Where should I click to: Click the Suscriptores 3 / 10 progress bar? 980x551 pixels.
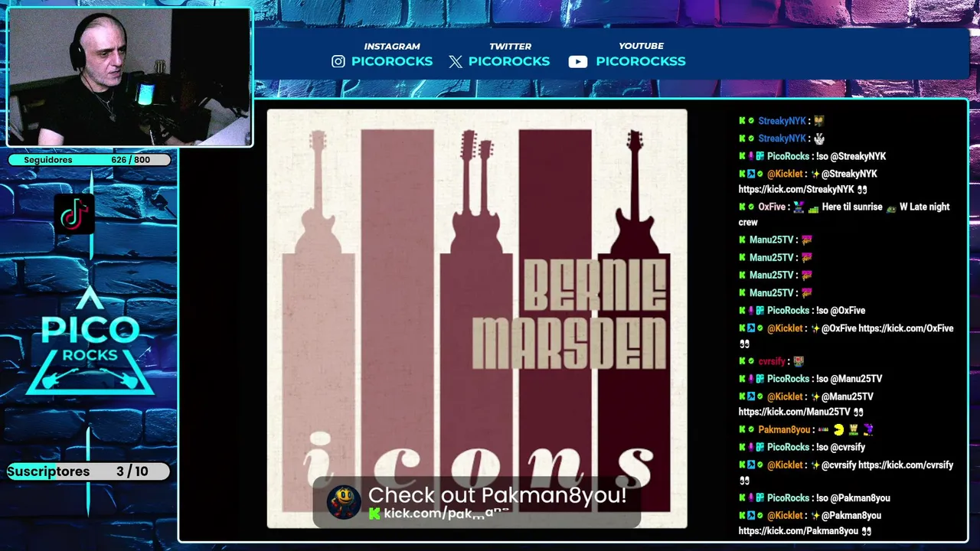point(89,471)
